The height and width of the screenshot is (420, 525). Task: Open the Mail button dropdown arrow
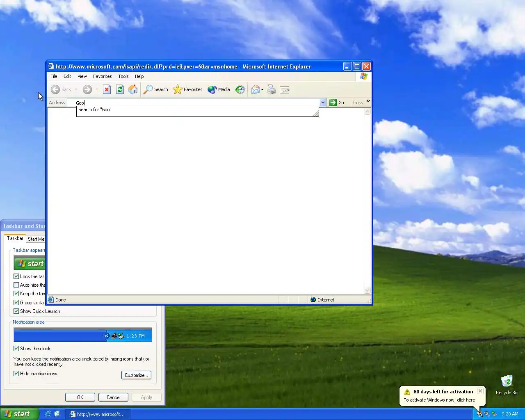click(x=262, y=89)
